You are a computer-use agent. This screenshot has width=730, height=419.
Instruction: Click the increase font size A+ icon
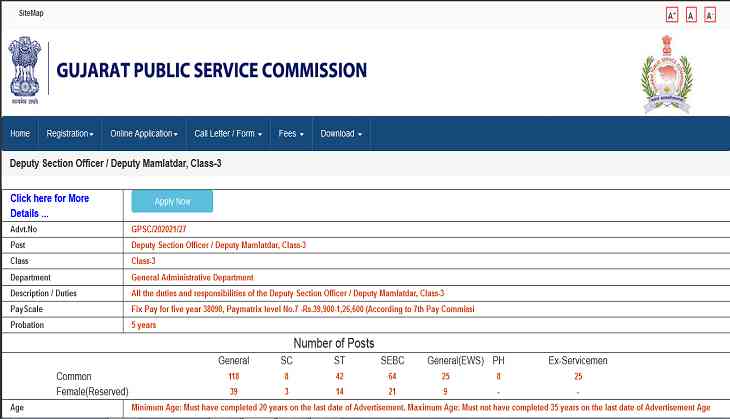tap(671, 15)
